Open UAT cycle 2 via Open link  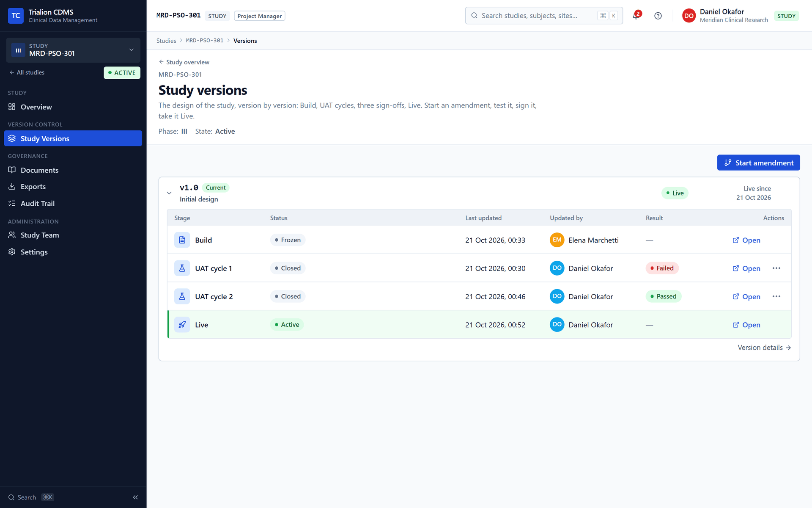point(746,297)
